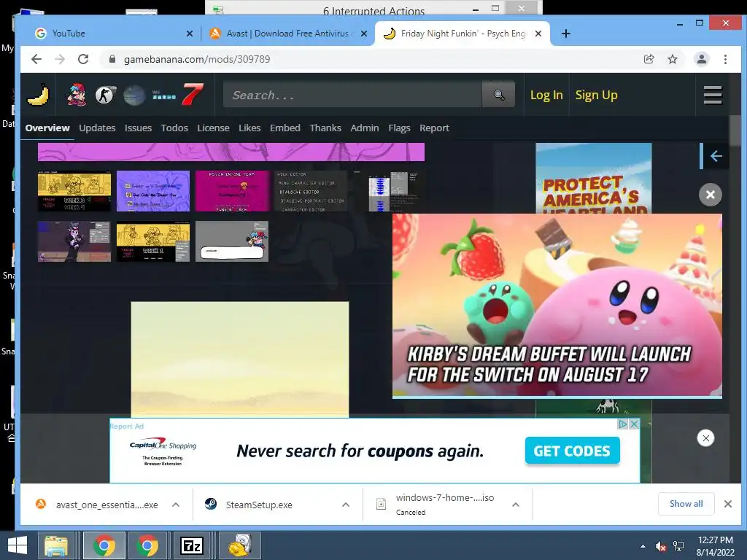Click the AdChoices triangle icon
The height and width of the screenshot is (560, 747).
click(x=623, y=424)
